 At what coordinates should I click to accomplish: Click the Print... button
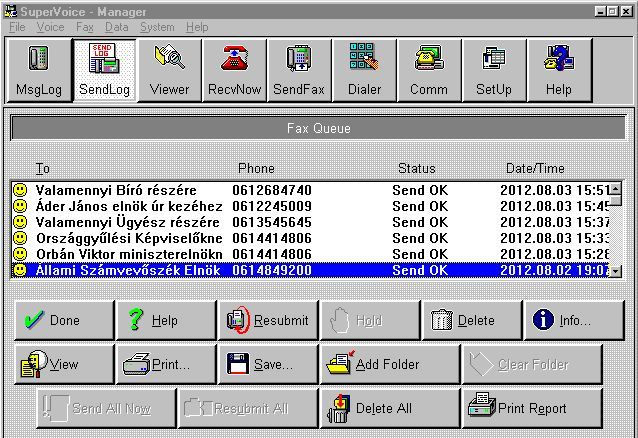[166, 364]
